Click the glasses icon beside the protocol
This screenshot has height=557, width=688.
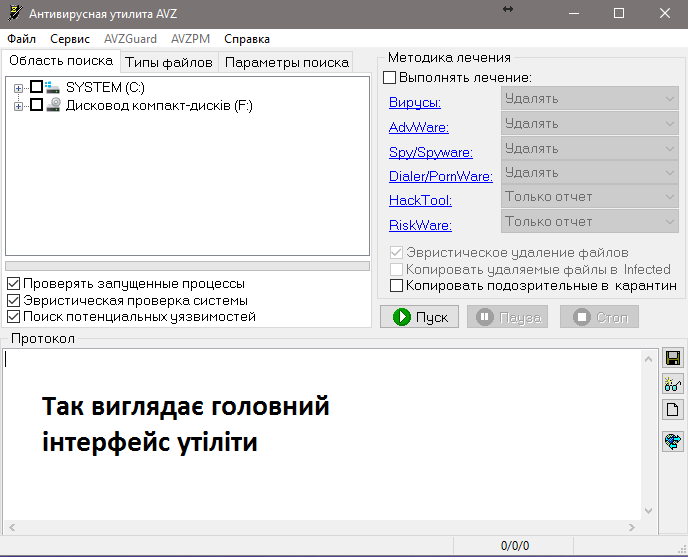pos(672,384)
